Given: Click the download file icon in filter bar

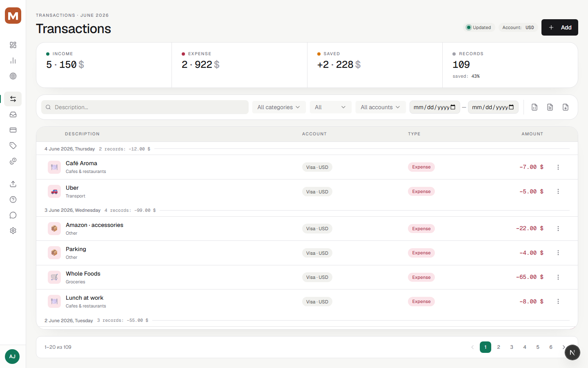Looking at the screenshot, I should tap(566, 107).
